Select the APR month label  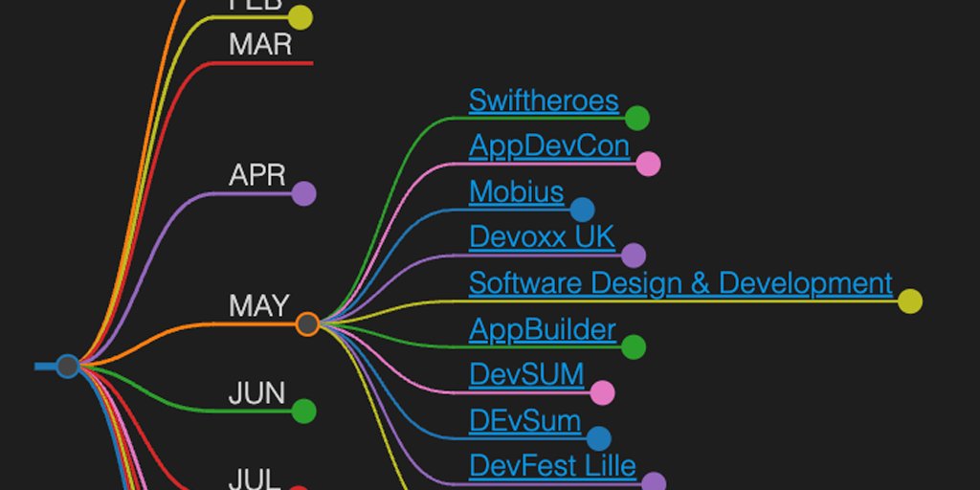256,176
